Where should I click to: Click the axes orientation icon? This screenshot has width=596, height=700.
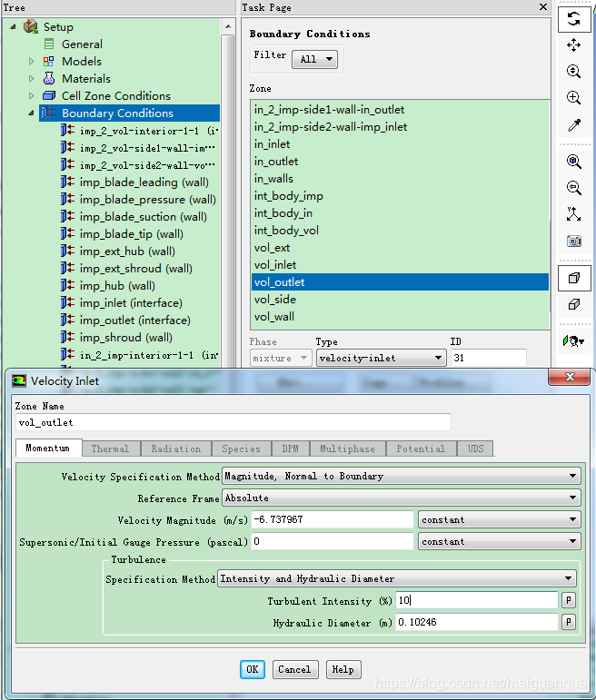pos(573,214)
